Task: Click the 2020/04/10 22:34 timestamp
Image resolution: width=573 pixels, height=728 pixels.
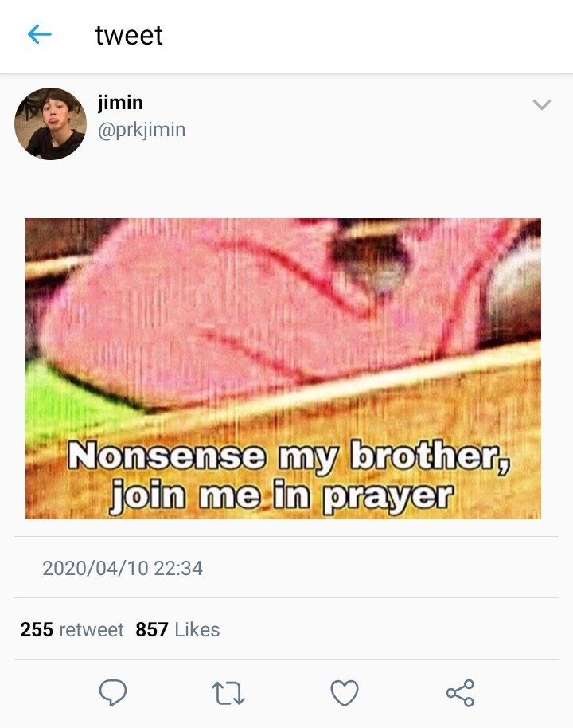Action: 123,568
